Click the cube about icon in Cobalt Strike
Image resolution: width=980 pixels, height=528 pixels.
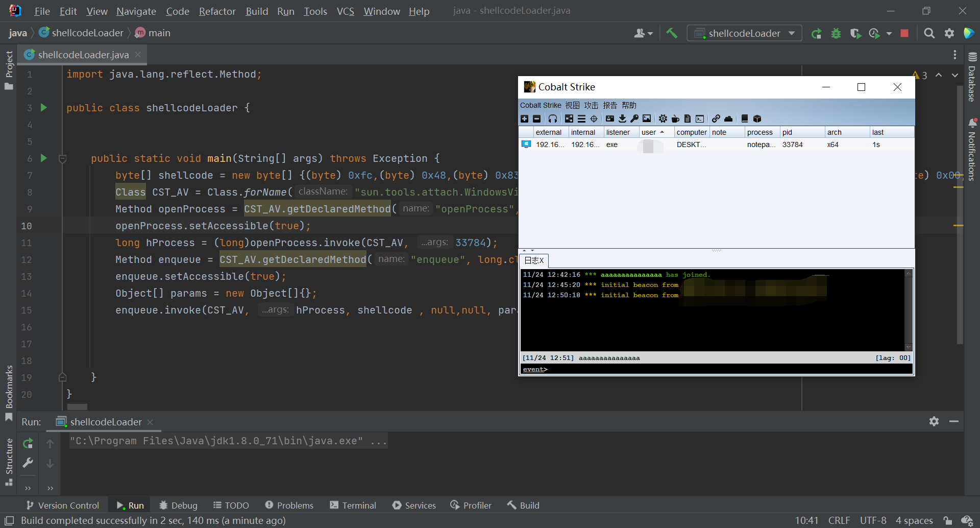point(757,118)
